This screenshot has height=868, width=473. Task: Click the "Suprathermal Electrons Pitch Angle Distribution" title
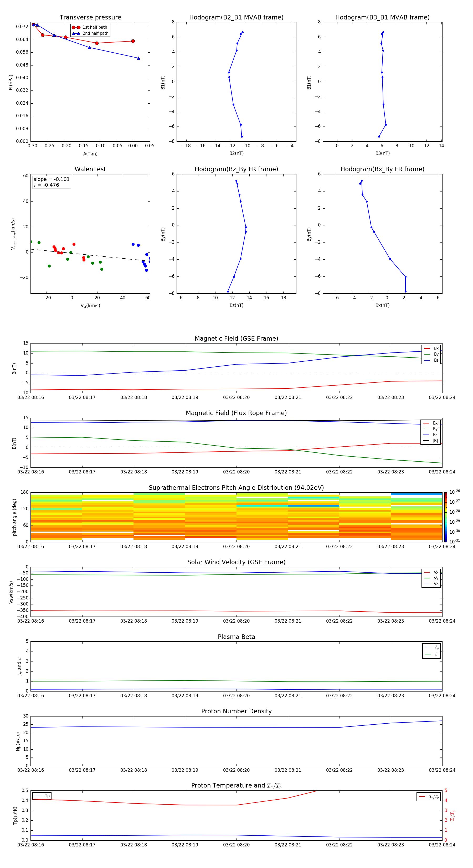coord(236,488)
